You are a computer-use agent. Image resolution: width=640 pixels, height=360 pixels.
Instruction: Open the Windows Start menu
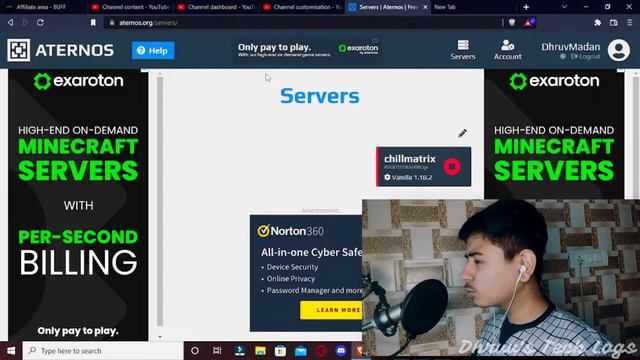[11, 351]
